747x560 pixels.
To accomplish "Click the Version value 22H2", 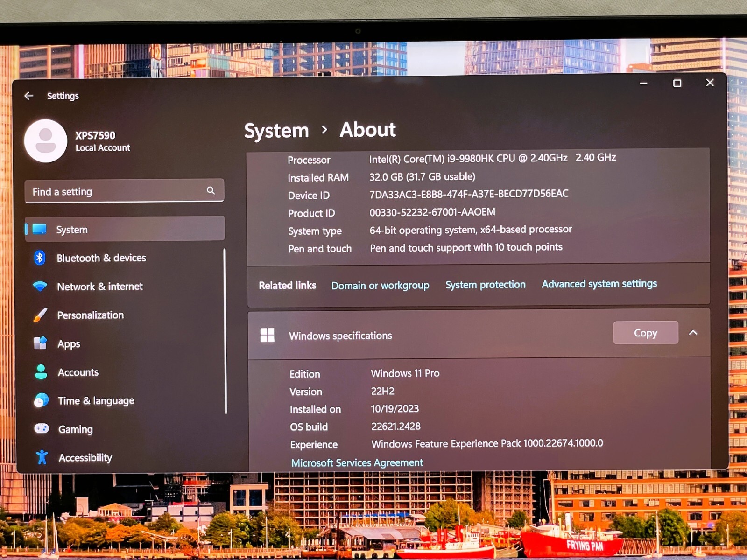I will 383,391.
